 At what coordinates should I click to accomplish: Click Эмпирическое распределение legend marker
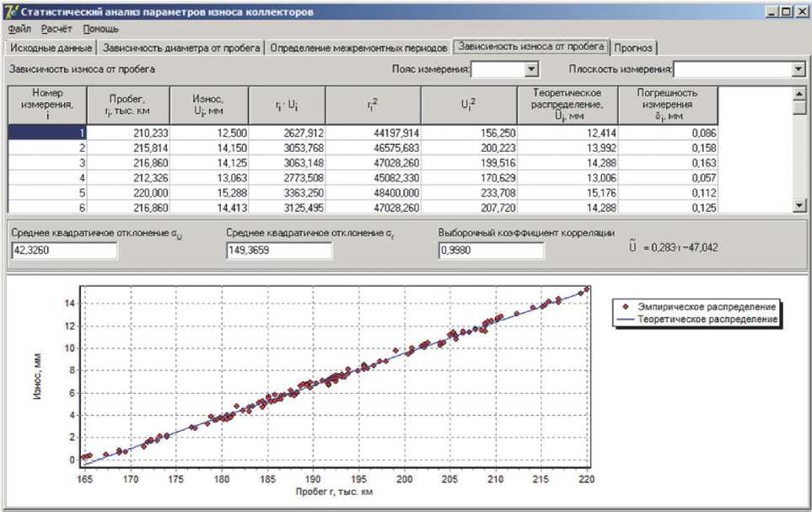point(625,308)
